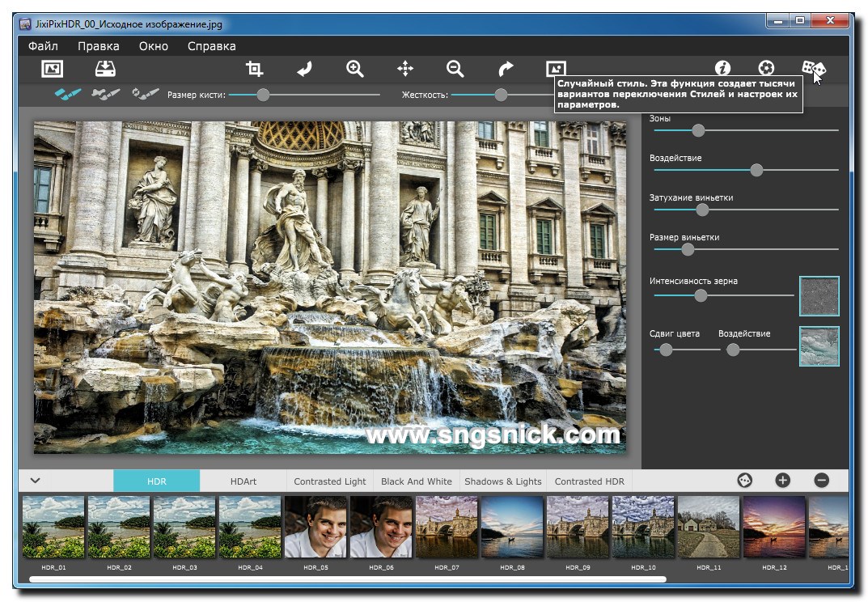Click the round preset icon left of plus
868x602 pixels.
tap(744, 480)
